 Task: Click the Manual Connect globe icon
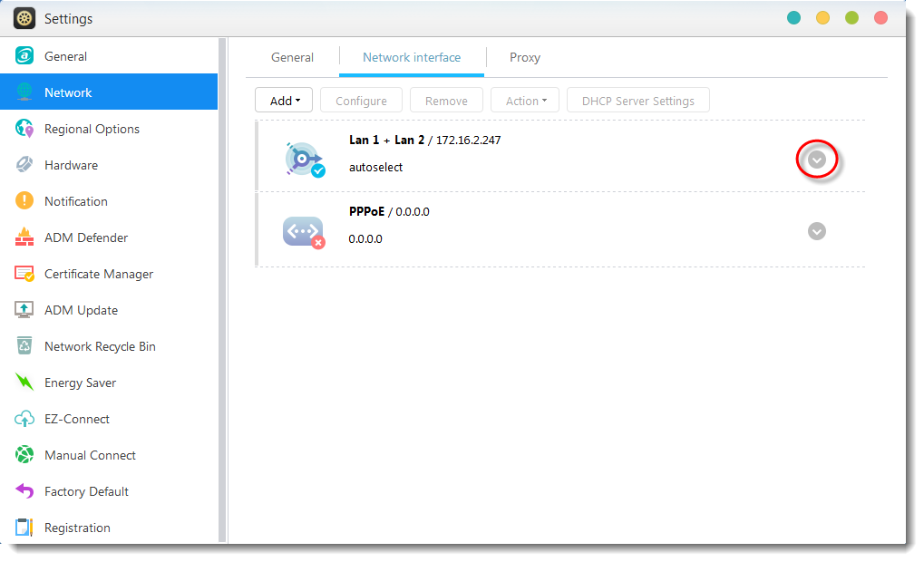tap(24, 455)
